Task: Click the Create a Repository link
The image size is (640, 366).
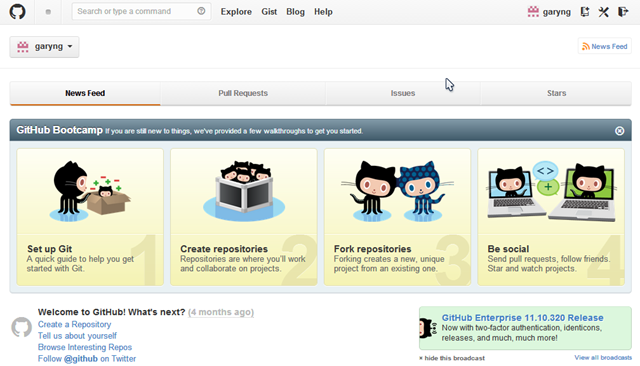Action: (x=74, y=324)
